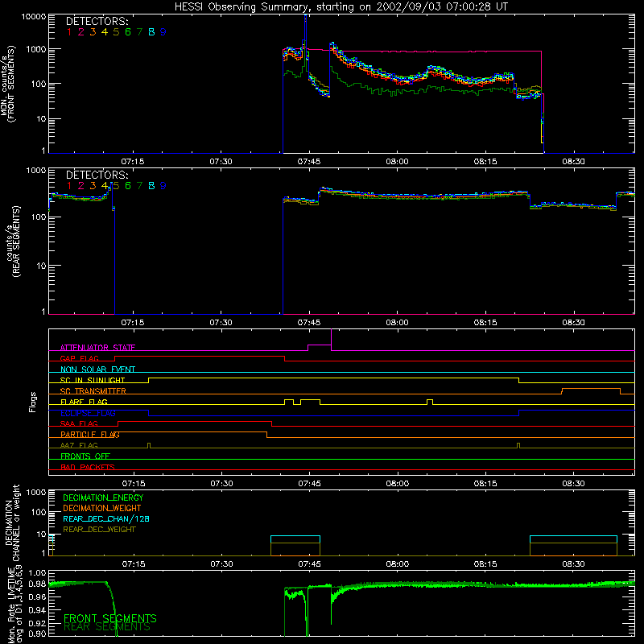644x644 pixels.
Task: Click the BAD_PACKETS flag label
Action: [x=88, y=467]
